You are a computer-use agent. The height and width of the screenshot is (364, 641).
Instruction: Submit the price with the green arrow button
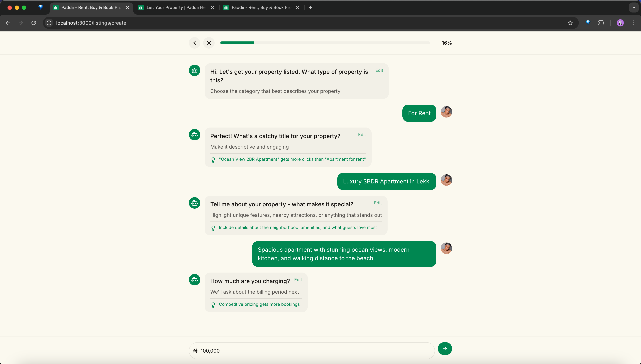point(445,348)
